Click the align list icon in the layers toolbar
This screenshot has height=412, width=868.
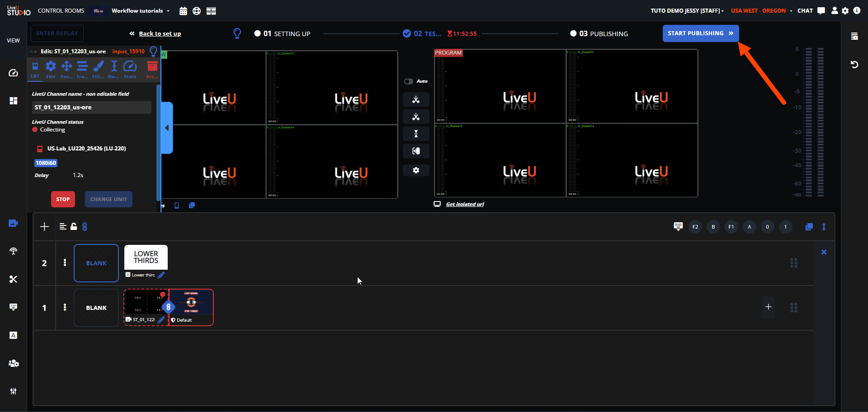(63, 227)
